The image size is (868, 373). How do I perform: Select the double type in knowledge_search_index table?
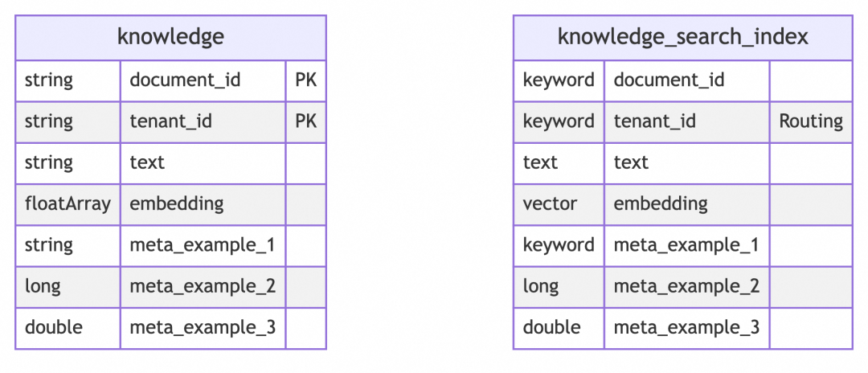click(551, 328)
